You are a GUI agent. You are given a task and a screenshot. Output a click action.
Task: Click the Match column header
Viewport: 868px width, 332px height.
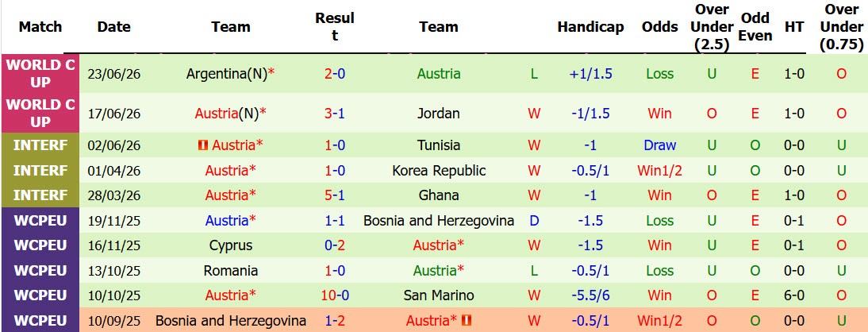click(x=40, y=26)
